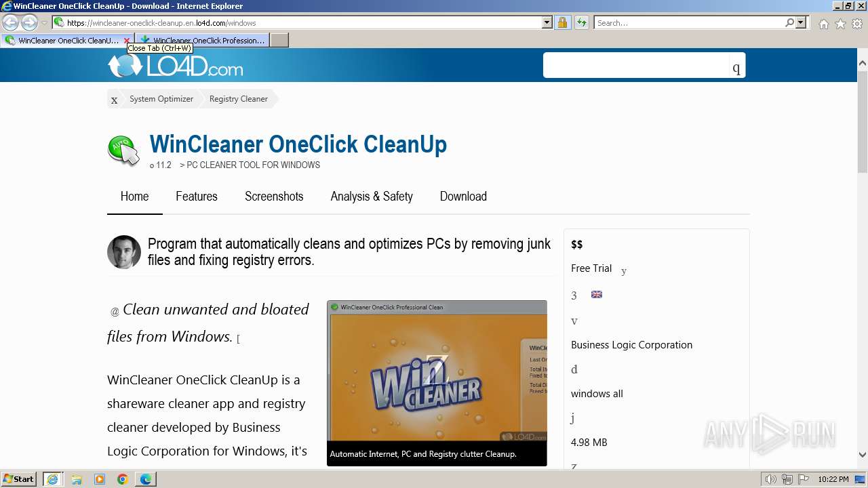Click the LO4D.com logo
Image resolution: width=868 pixels, height=488 pixels.
tap(176, 66)
